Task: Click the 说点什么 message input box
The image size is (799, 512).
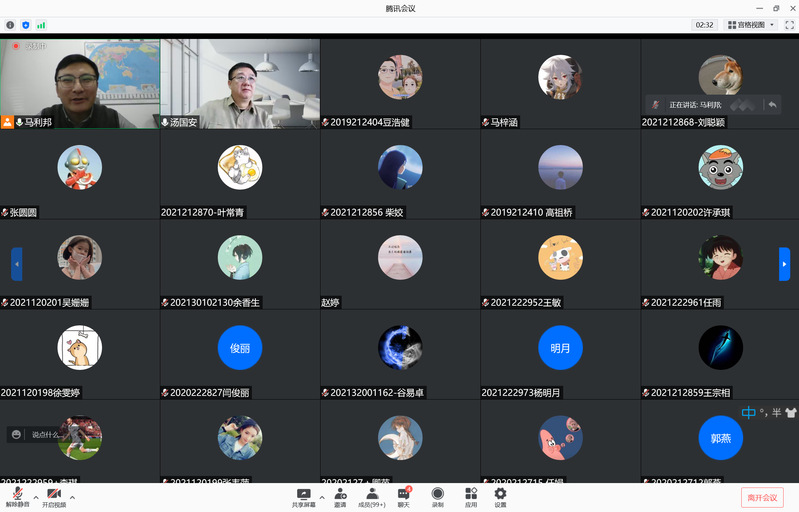Action: pos(46,434)
